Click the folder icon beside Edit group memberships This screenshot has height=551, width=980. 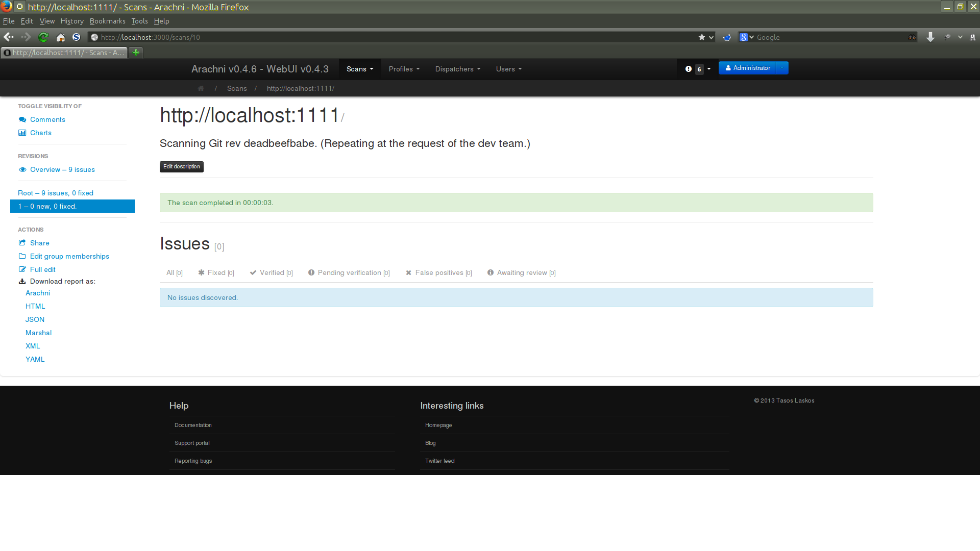(22, 256)
